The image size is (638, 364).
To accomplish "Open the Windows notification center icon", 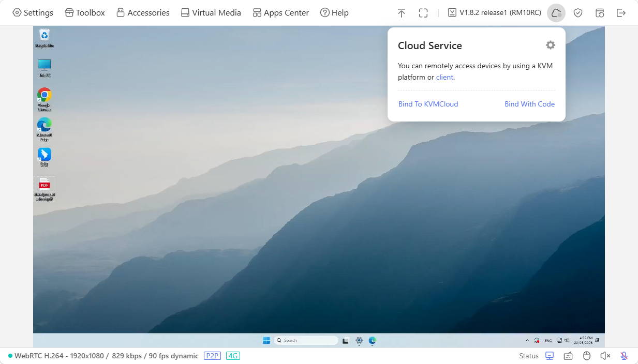I will (x=598, y=340).
